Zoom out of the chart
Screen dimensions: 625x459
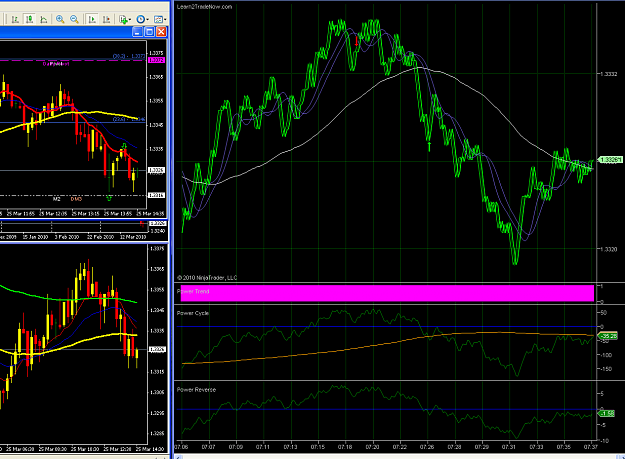pyautogui.click(x=74, y=19)
